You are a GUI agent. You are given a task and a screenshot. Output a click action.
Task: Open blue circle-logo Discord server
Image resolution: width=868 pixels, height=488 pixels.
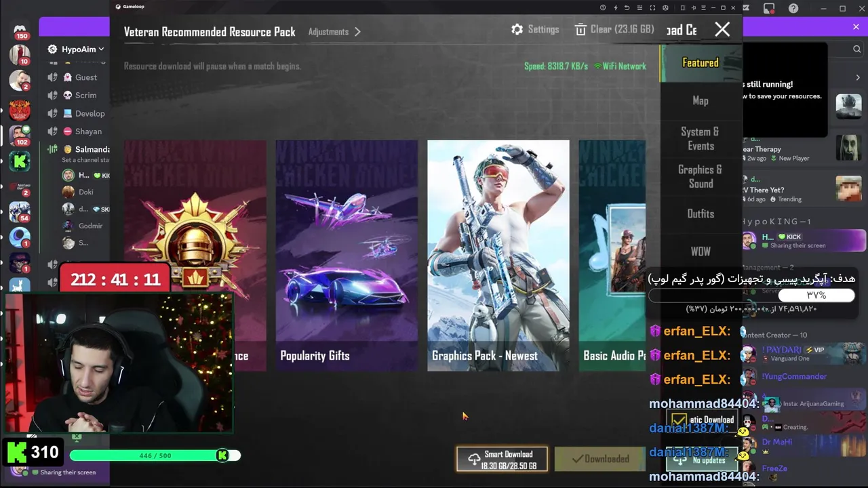point(20,236)
